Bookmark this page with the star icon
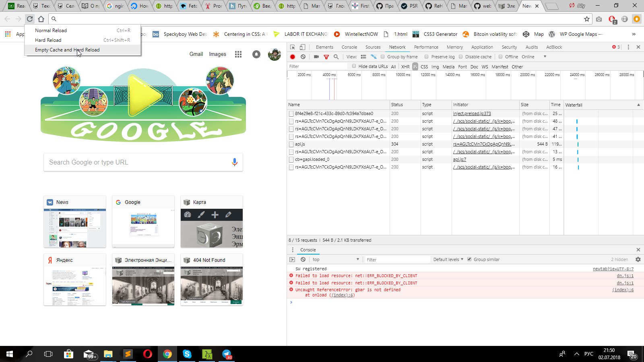Screen dimensions: 644x362 click(587, 19)
